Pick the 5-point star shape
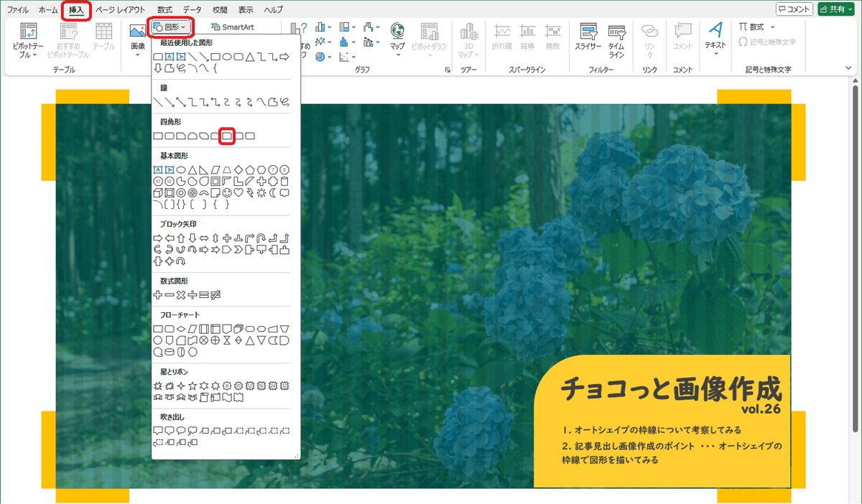Viewport: 862px width, 504px height. (193, 386)
